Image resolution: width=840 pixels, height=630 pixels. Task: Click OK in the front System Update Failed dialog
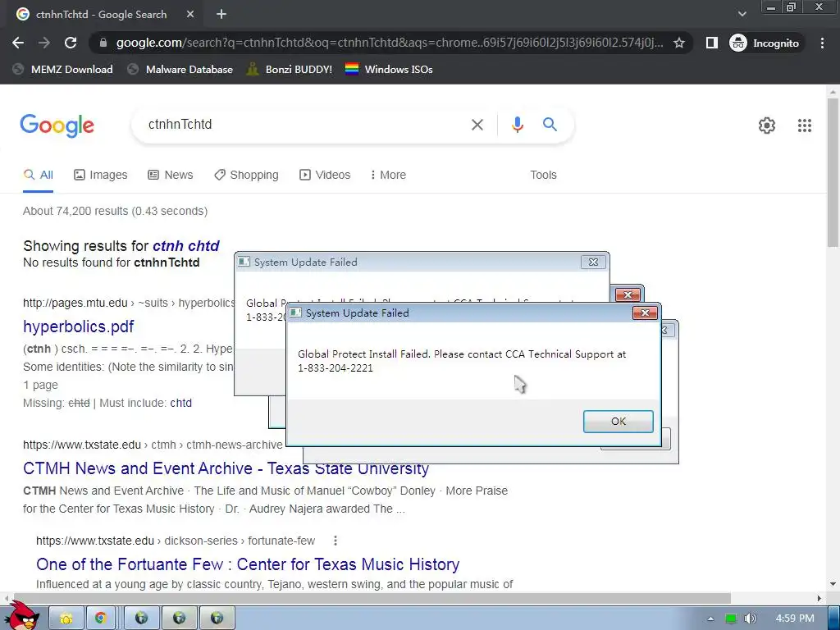pos(619,422)
